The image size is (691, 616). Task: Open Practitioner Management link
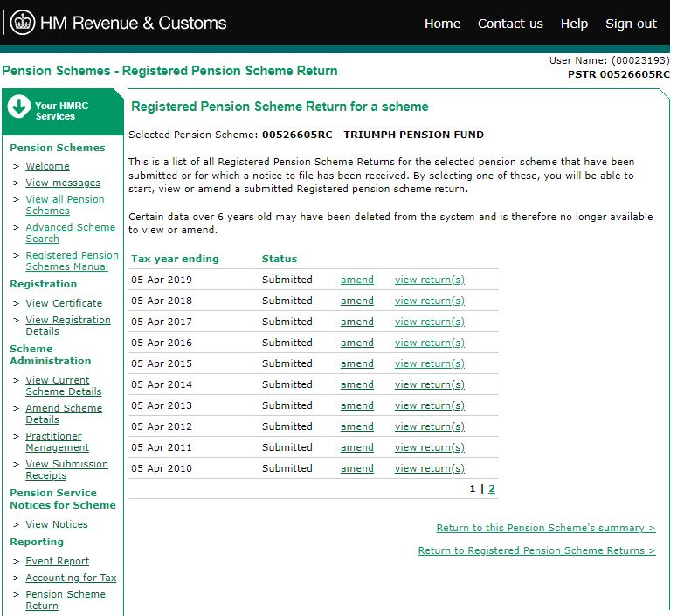click(58, 441)
